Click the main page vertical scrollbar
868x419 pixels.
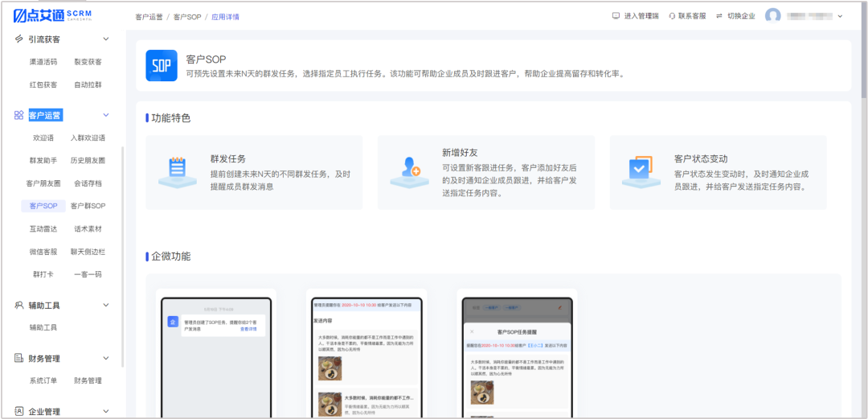864,50
